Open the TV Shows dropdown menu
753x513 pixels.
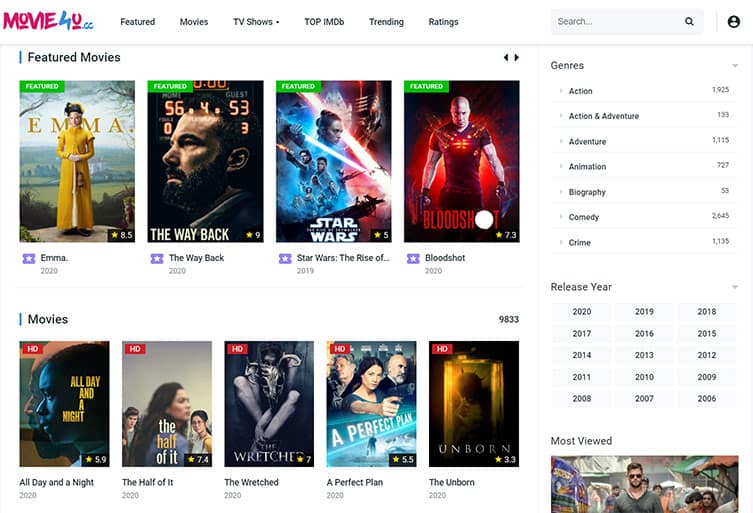pos(256,22)
